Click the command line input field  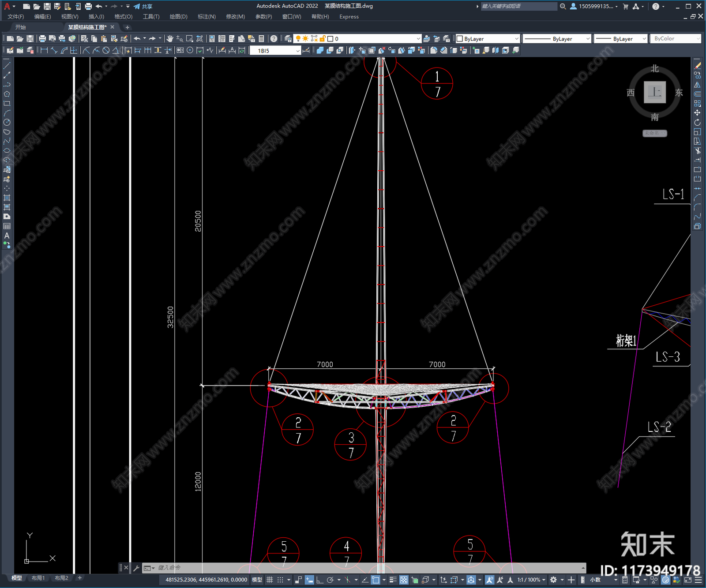pos(368,568)
